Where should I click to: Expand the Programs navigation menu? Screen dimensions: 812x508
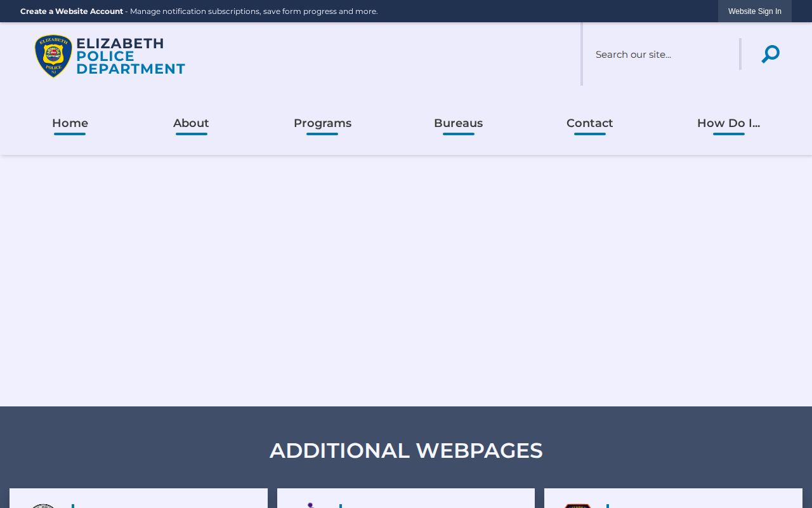click(x=322, y=123)
